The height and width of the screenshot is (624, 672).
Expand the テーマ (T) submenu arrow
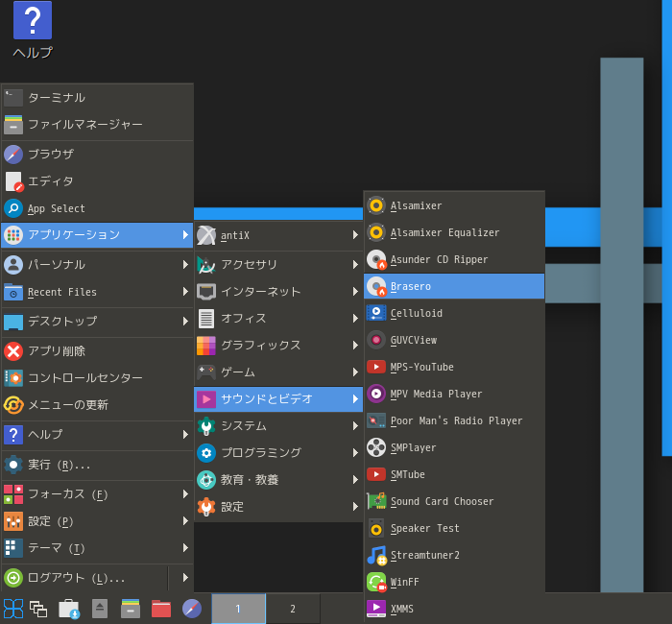[x=185, y=548]
